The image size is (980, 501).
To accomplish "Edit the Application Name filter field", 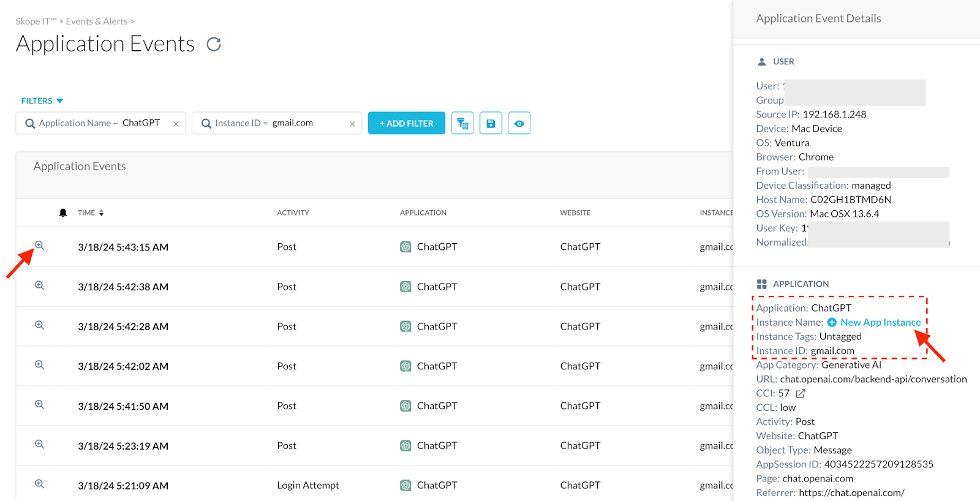I will [100, 123].
